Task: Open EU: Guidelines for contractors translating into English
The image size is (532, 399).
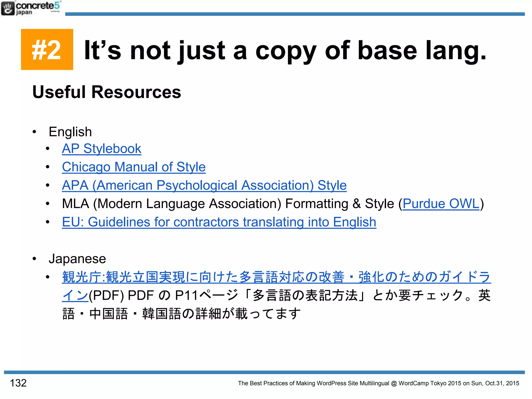Action: coord(219,222)
